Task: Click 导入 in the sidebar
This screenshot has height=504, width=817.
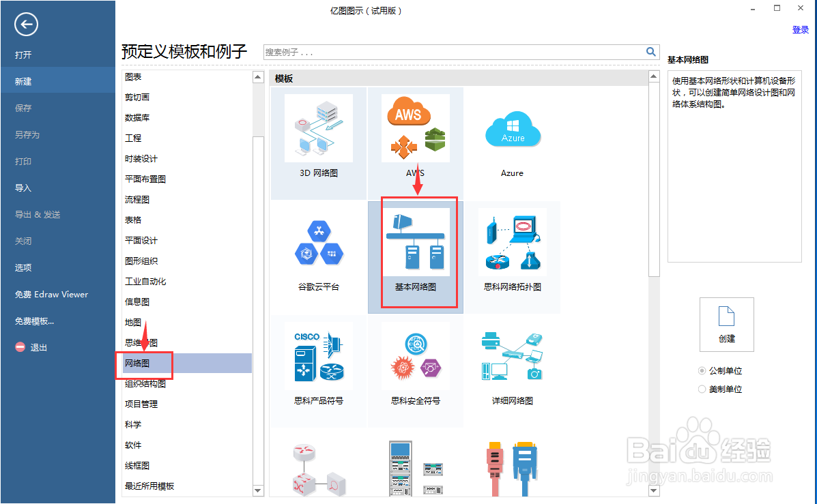Action: [x=23, y=188]
